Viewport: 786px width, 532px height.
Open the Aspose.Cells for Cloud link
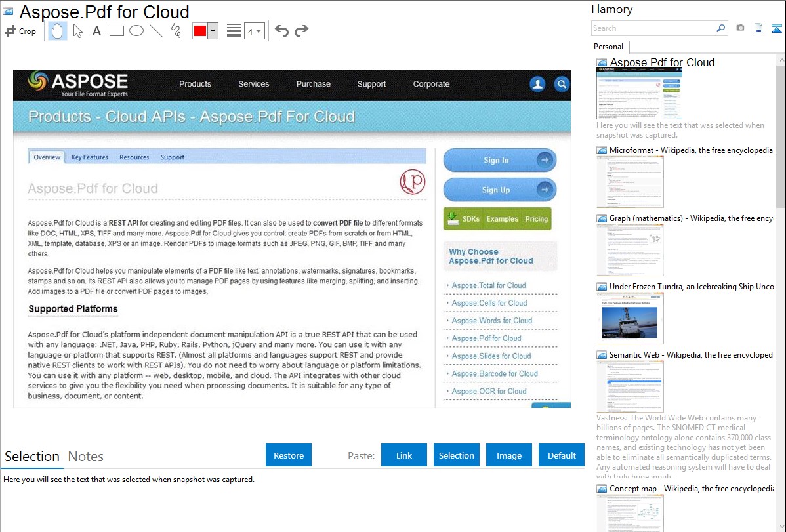pos(489,303)
